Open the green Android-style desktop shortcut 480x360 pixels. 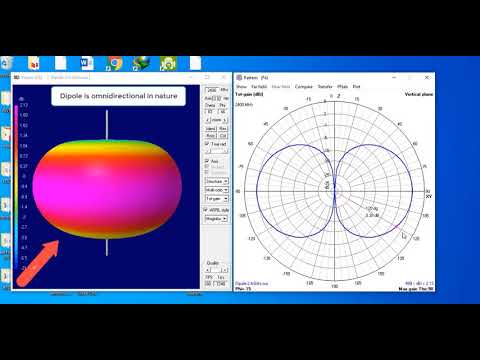click(x=168, y=63)
